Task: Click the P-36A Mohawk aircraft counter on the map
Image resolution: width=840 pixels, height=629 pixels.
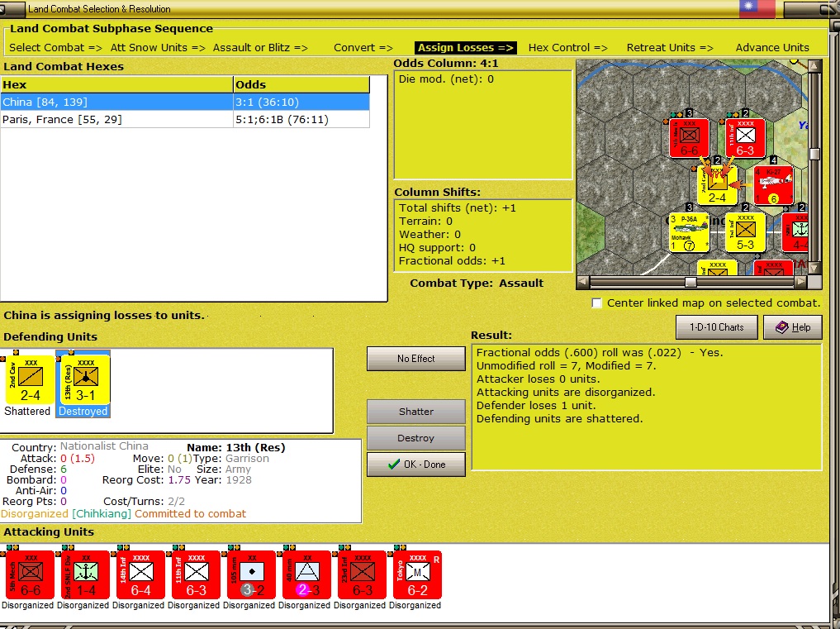Action: [690, 233]
